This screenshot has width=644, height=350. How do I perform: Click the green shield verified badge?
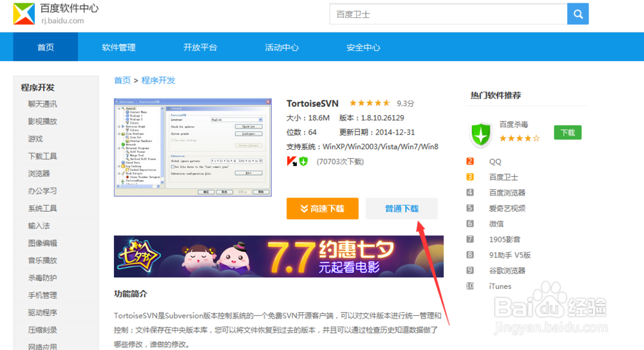[x=303, y=161]
